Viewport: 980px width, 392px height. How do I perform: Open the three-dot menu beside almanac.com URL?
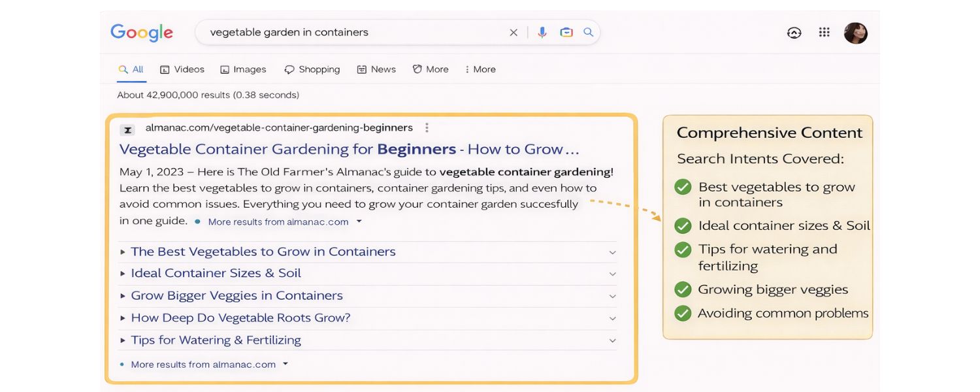coord(427,127)
